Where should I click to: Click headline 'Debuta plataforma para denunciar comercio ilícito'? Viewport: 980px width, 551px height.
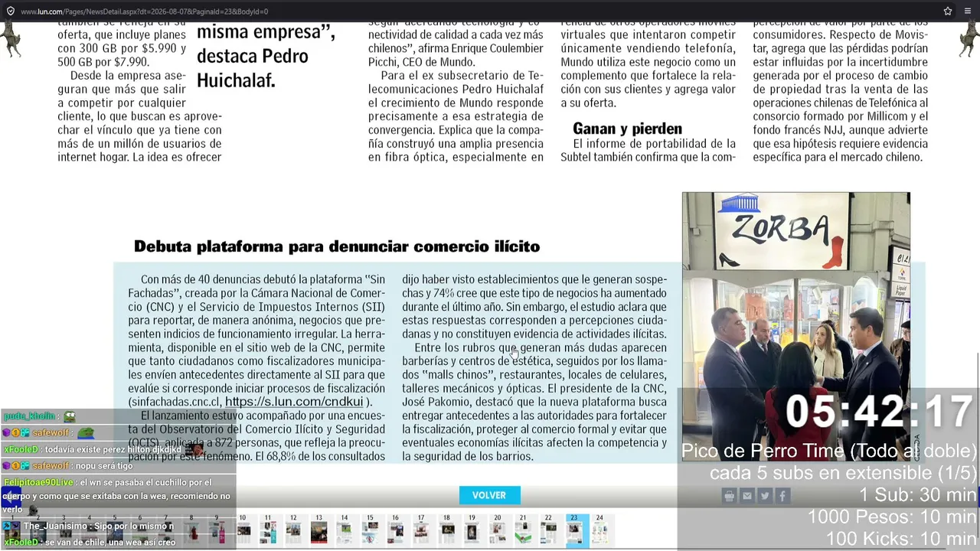tap(337, 246)
